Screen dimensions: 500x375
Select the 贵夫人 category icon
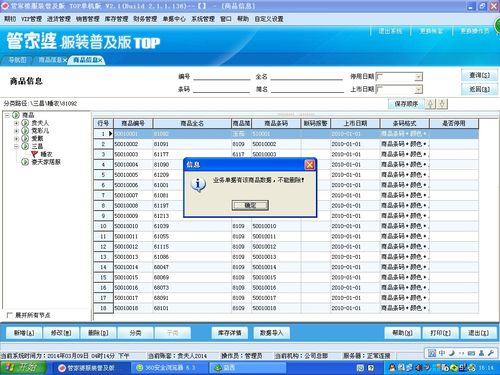[x=25, y=123]
